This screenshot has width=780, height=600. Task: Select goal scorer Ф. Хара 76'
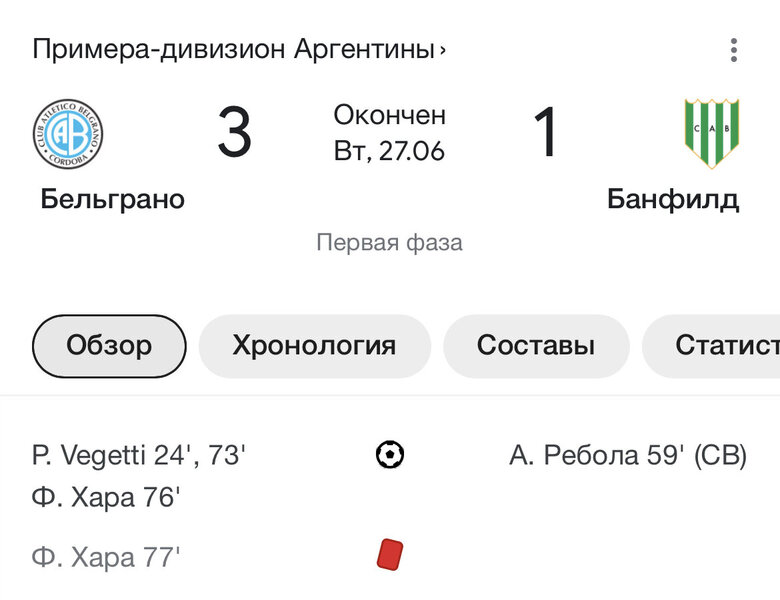106,497
